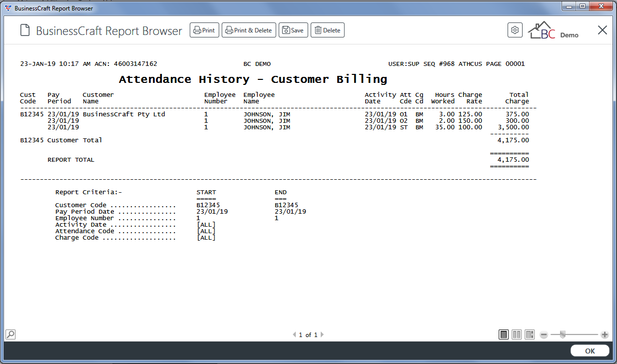
Task: Click the zoom slider handle
Action: (563, 335)
